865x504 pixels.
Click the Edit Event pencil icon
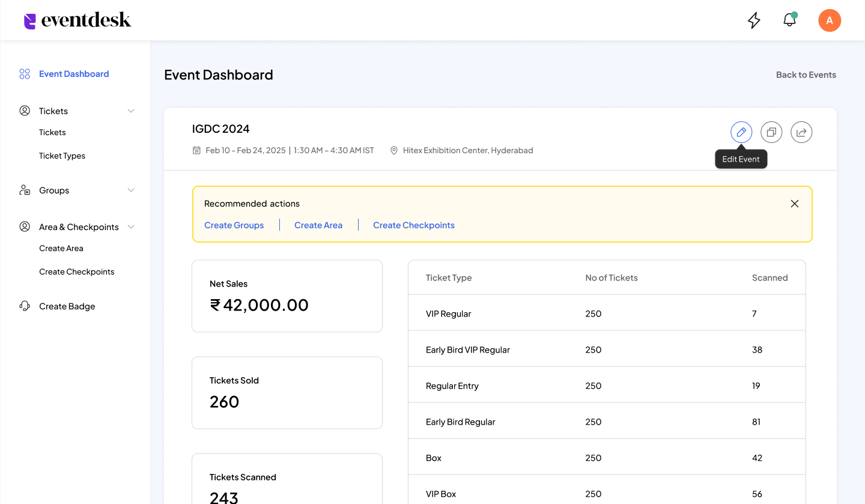[x=741, y=132]
